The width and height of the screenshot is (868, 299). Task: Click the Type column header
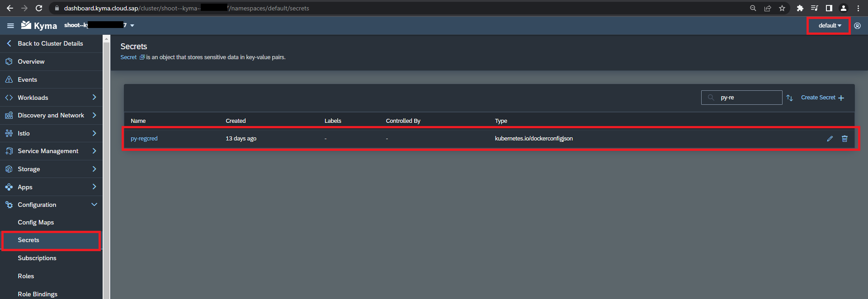click(x=501, y=121)
